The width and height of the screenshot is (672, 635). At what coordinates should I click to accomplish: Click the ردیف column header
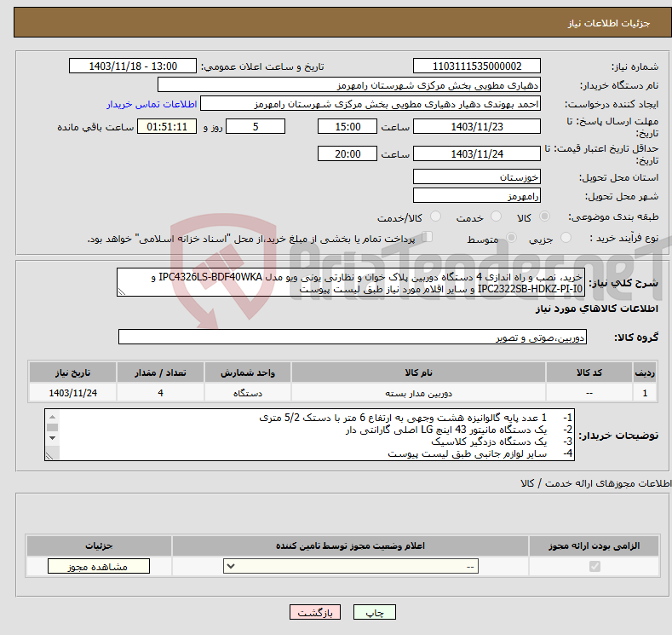[645, 372]
